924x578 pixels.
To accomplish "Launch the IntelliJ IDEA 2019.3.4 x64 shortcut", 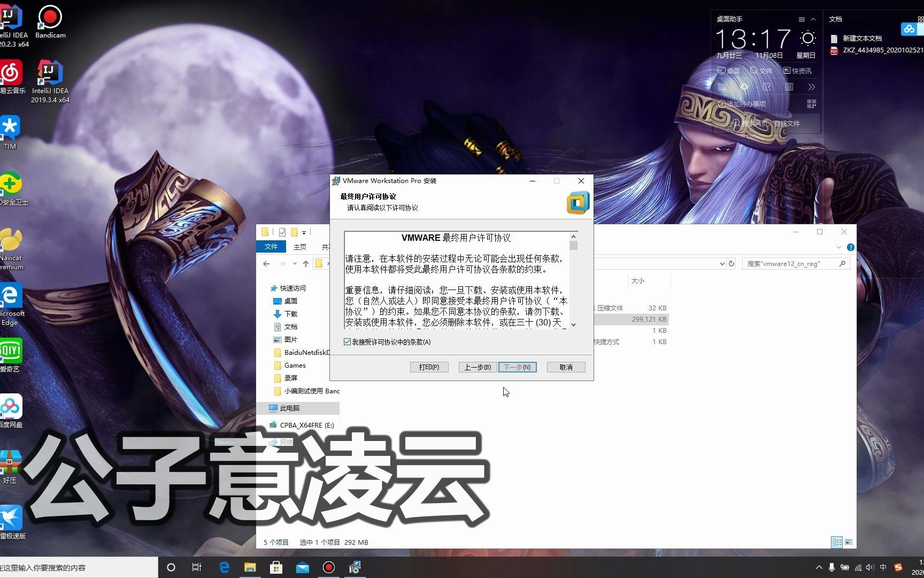I will coord(50,80).
